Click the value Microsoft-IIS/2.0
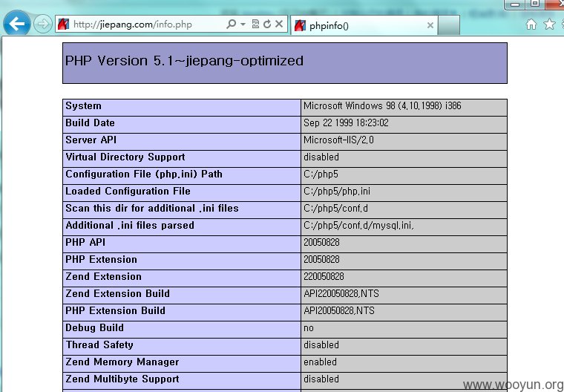This screenshot has width=564, height=392. (x=338, y=140)
